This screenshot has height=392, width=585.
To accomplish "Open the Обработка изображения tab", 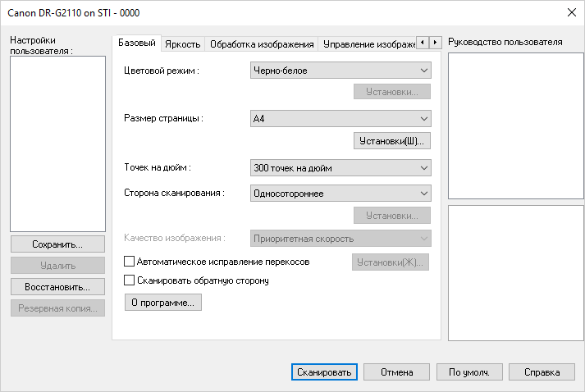I will [x=262, y=43].
